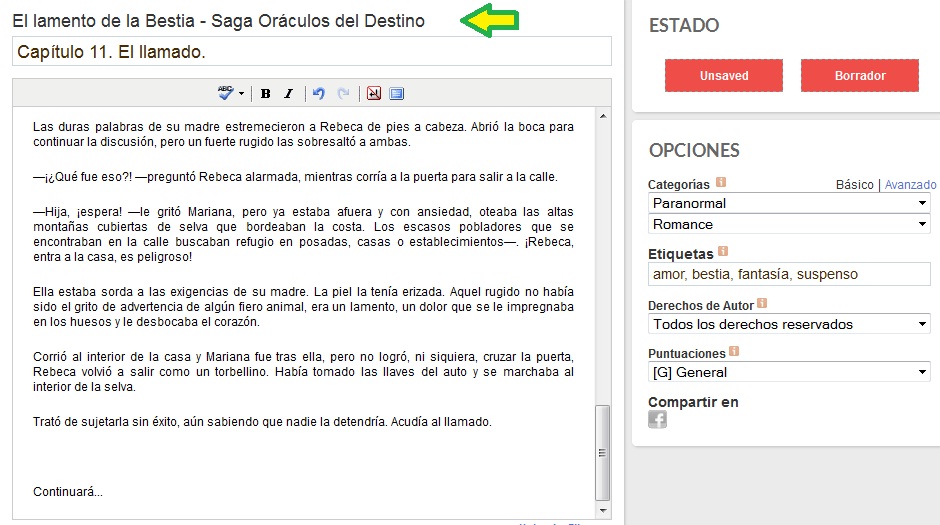The width and height of the screenshot is (940, 525).
Task: Click the Etiquetas tags input field
Action: (x=789, y=274)
